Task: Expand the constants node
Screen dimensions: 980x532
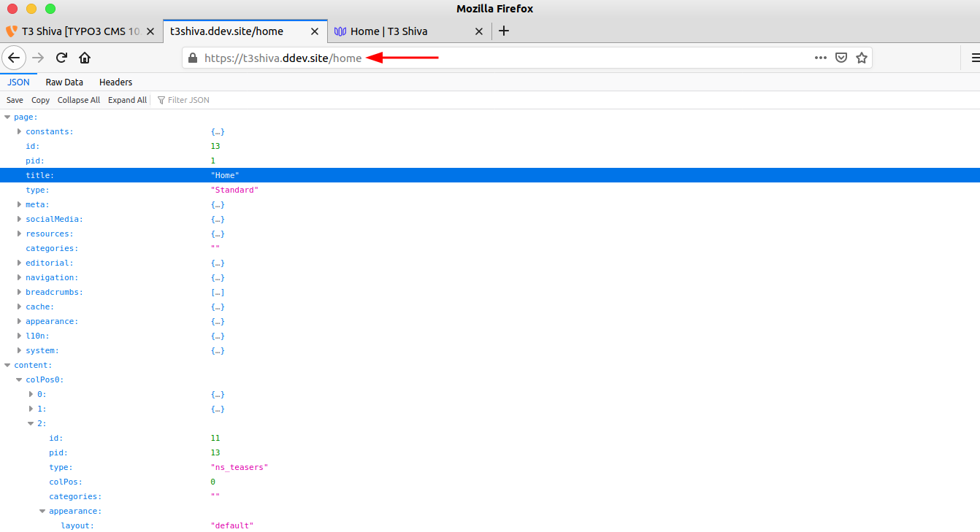Action: click(x=19, y=131)
